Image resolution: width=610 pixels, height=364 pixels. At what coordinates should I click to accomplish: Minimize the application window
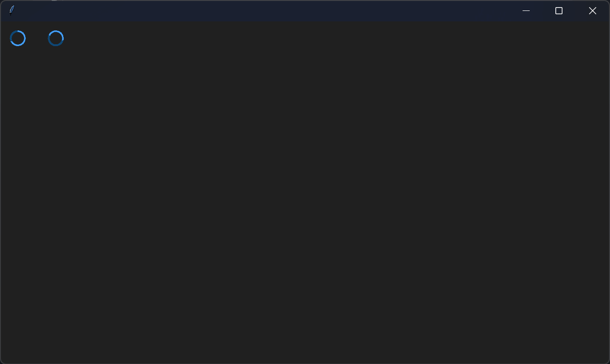526,11
